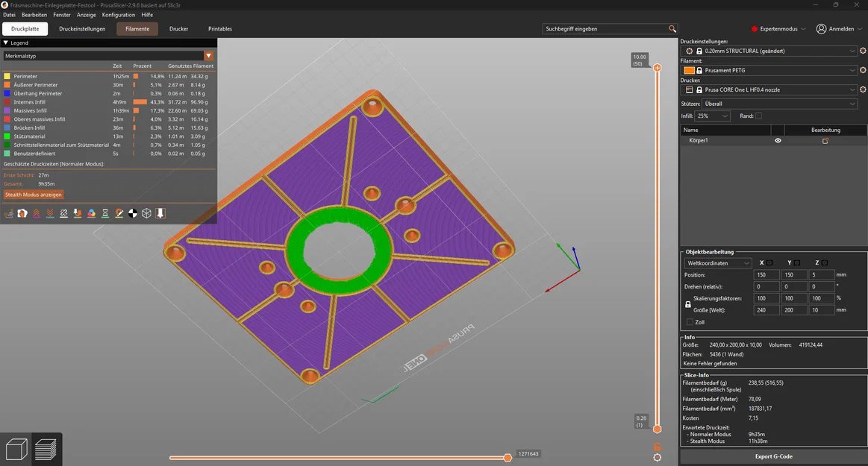Open the Merkmalstyp view type dropdown
This screenshot has height=466, width=868.
coord(108,56)
